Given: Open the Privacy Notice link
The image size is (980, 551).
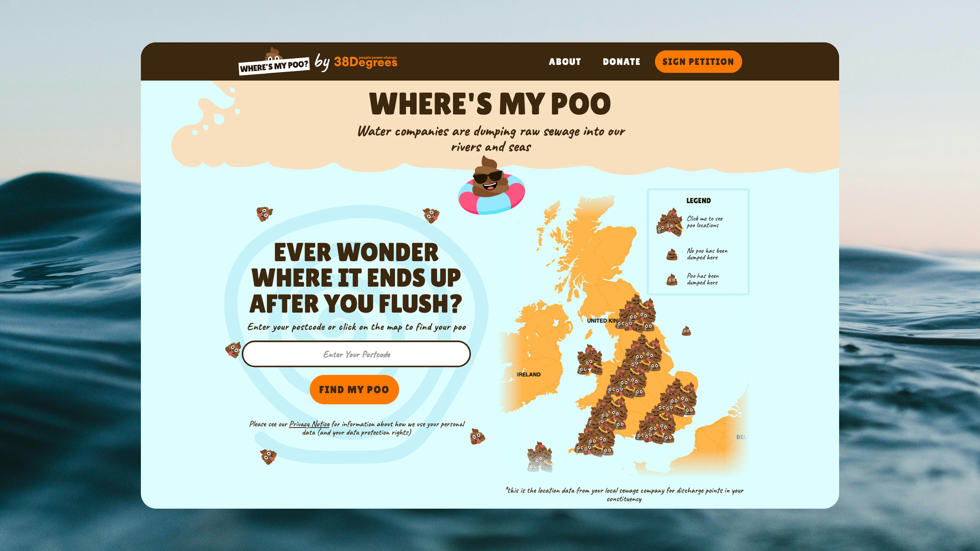Looking at the screenshot, I should coord(309,424).
